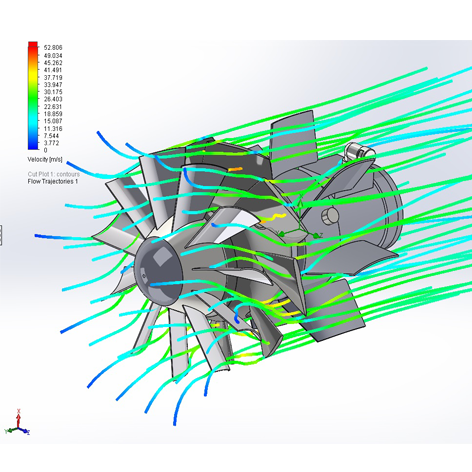This screenshot has height=472, width=472.
Task: Click the green coordinate system origin inside the model
Action: pos(299,230)
